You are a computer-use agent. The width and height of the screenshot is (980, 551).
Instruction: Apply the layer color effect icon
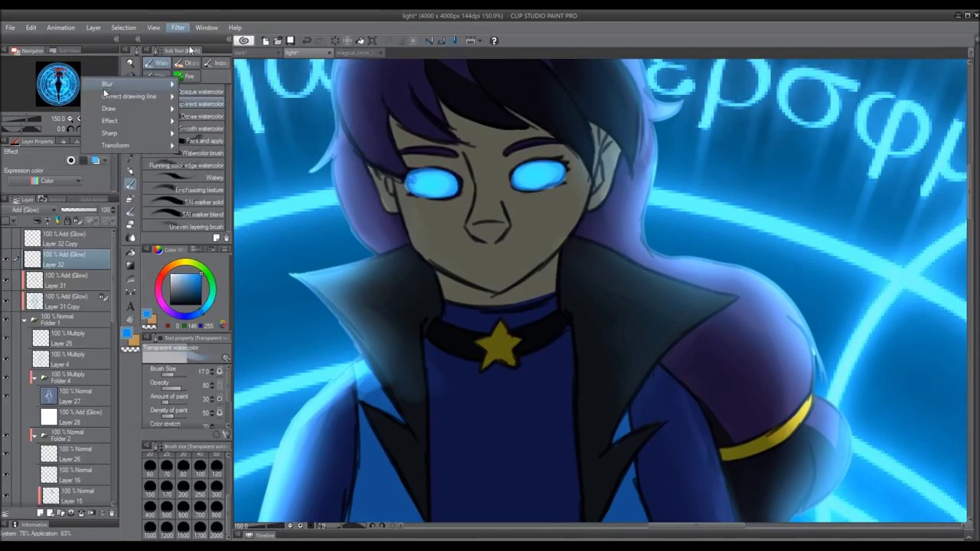pyautogui.click(x=96, y=160)
